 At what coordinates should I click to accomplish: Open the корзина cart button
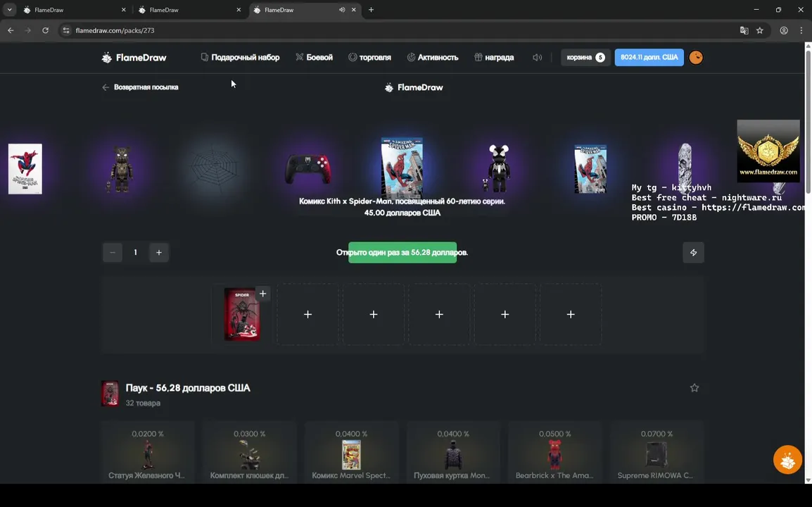tap(585, 58)
